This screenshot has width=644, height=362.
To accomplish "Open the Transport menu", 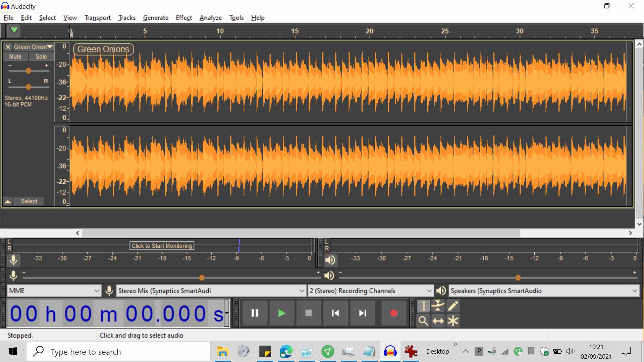I will pyautogui.click(x=97, y=18).
